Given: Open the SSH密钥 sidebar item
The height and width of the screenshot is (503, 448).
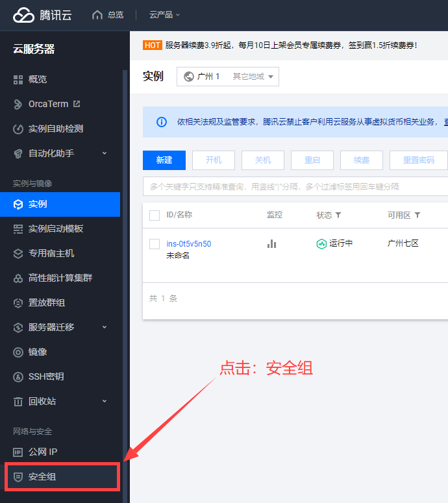Looking at the screenshot, I should (x=45, y=376).
